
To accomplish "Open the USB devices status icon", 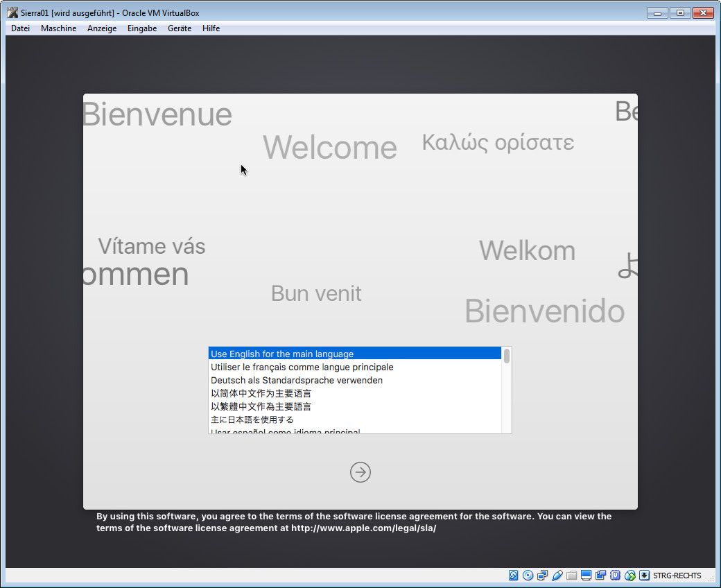I will click(x=557, y=576).
